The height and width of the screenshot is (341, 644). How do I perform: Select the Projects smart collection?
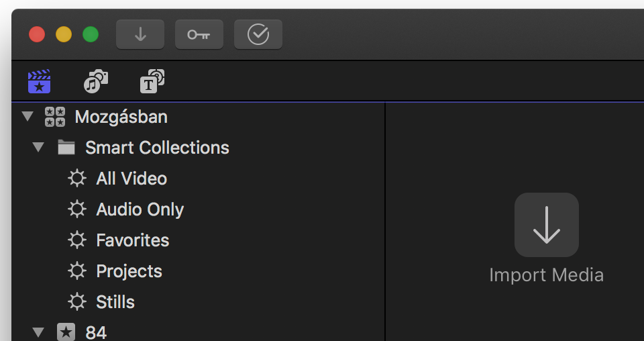click(x=129, y=271)
